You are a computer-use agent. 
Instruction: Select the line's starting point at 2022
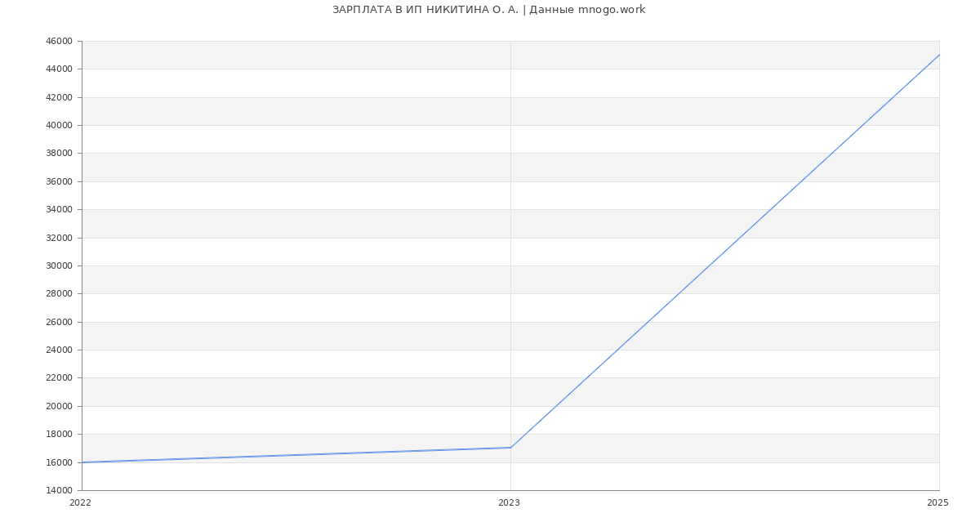point(82,462)
